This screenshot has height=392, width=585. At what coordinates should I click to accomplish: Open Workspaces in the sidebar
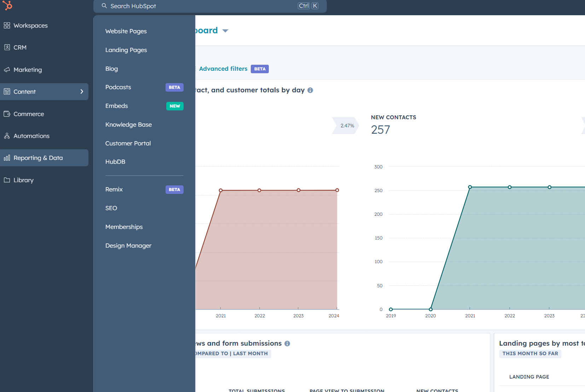[44, 25]
